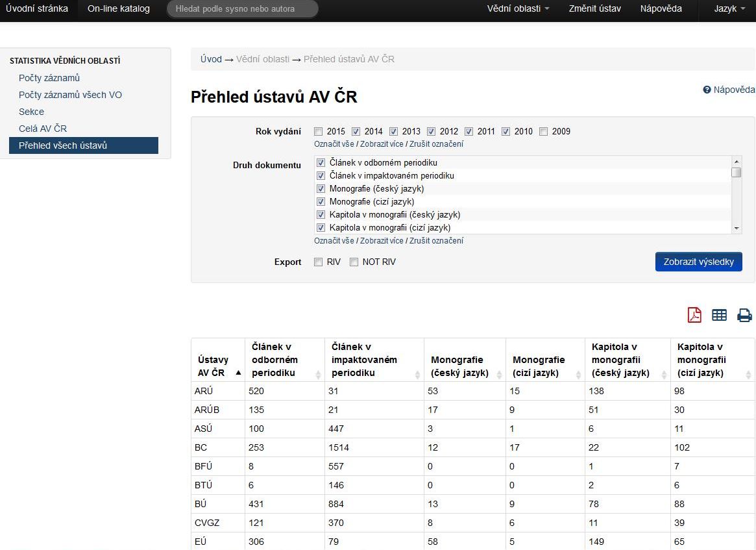Click BÚ row value 884
This screenshot has width=756, height=550.
click(x=336, y=504)
